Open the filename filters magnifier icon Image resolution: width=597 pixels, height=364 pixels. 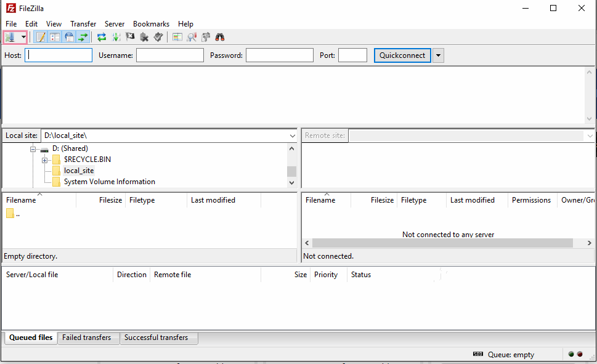point(192,38)
